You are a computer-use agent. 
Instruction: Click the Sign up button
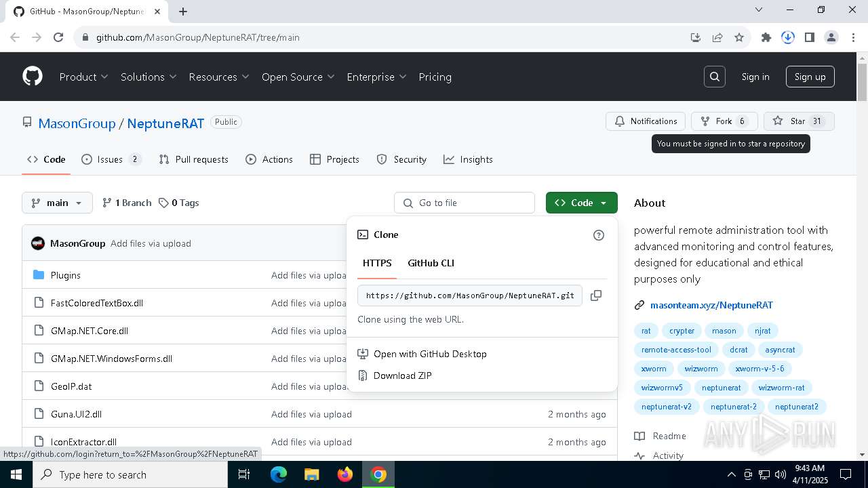[x=810, y=77]
